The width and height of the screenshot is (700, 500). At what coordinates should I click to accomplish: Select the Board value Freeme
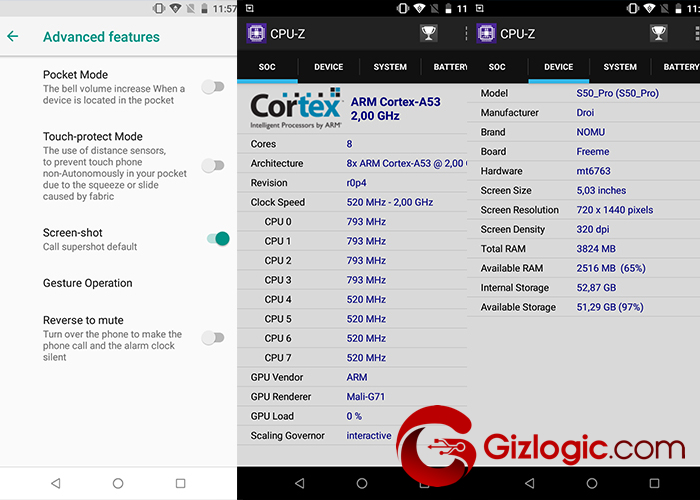coord(592,151)
